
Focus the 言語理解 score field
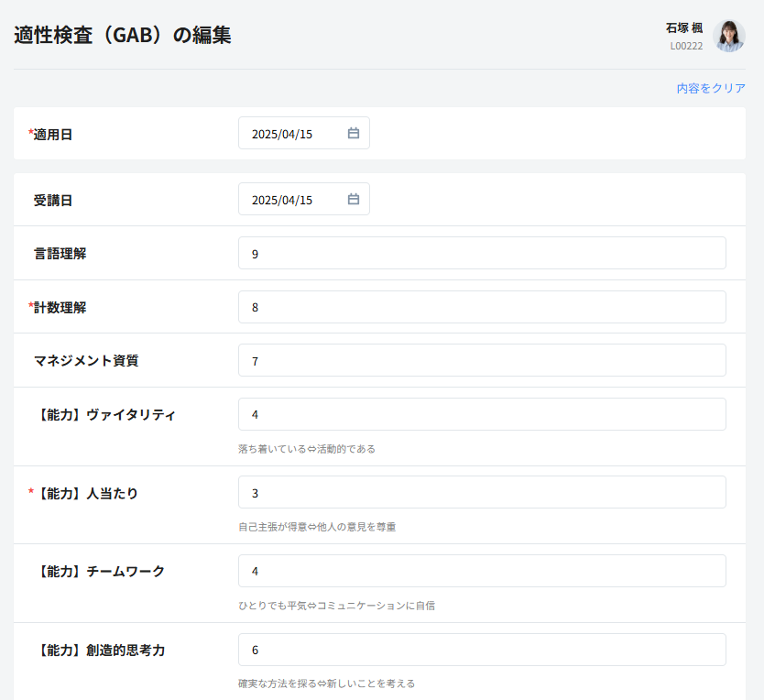point(482,254)
